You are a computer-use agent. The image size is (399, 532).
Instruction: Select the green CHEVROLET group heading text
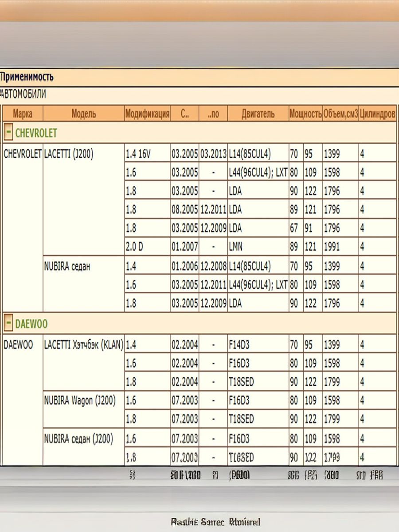tap(36, 133)
